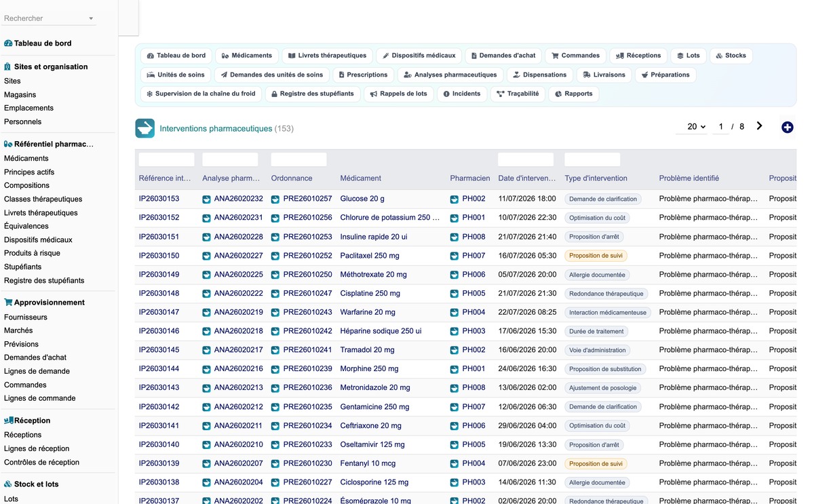Go to Livrets thérapeutiques toolbar button
Image resolution: width=814 pixels, height=504 pixels.
tap(327, 56)
